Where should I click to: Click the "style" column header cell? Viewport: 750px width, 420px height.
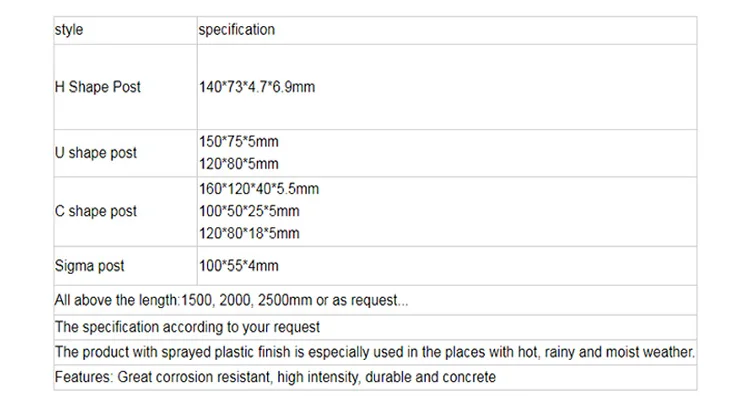[x=69, y=30]
